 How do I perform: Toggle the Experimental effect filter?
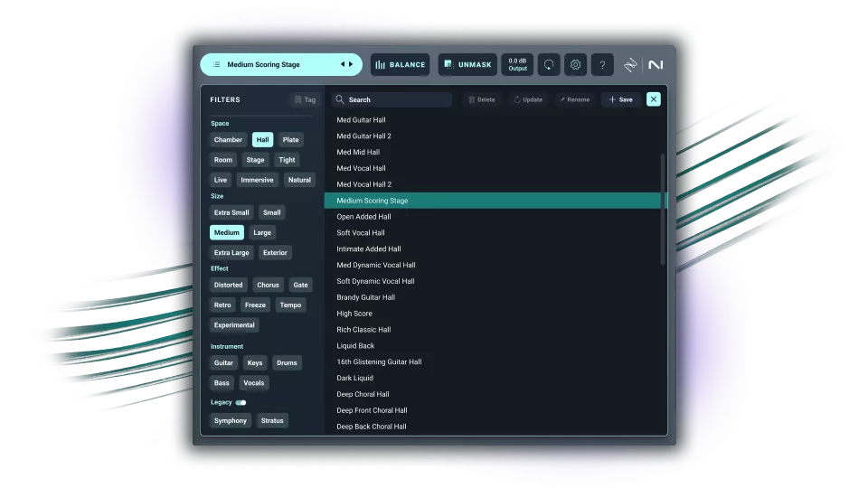234,325
